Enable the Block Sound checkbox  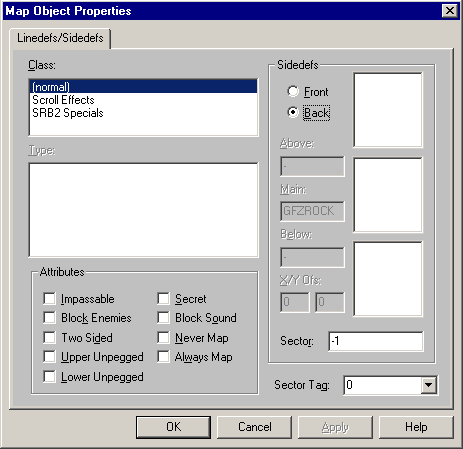click(163, 317)
